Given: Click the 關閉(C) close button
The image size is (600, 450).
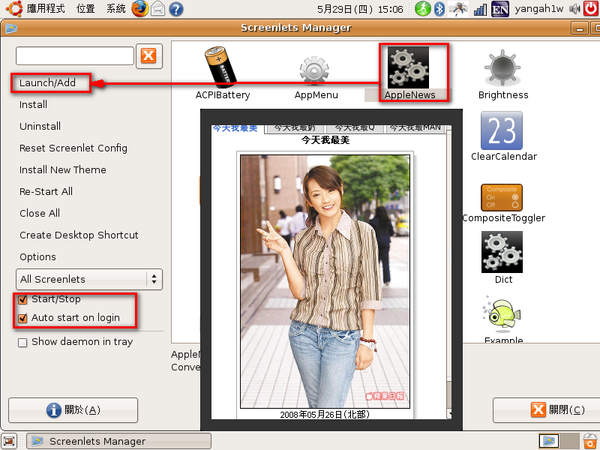Looking at the screenshot, I should coord(546,410).
